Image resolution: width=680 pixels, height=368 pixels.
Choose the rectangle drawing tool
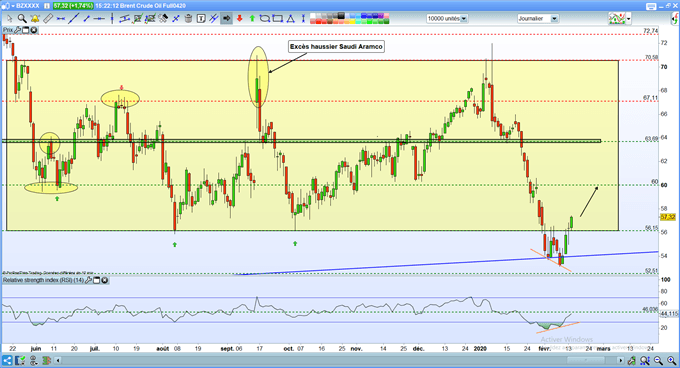[277, 19]
